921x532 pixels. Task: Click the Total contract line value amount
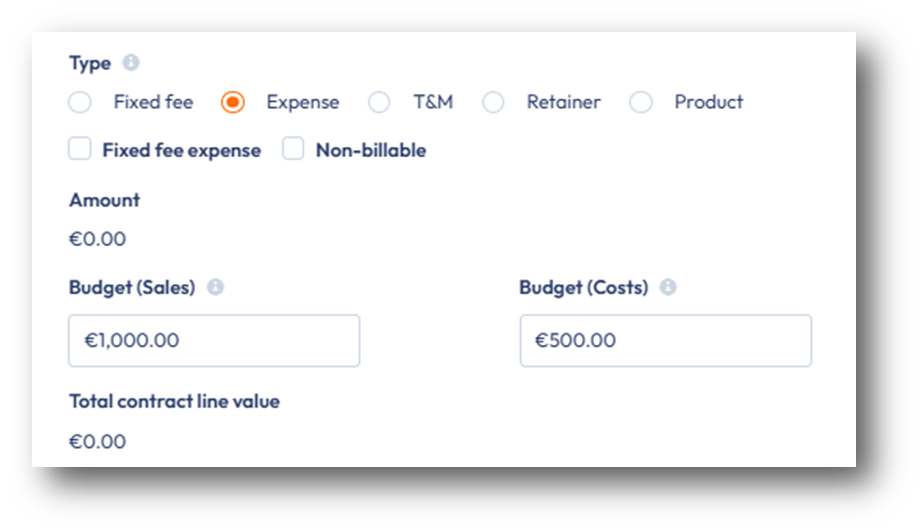pos(97,441)
